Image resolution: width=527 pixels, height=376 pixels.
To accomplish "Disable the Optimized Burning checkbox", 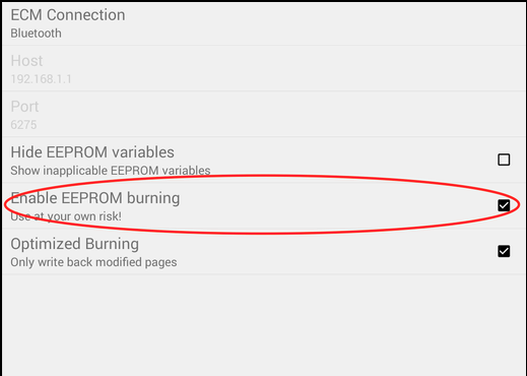I will click(503, 251).
